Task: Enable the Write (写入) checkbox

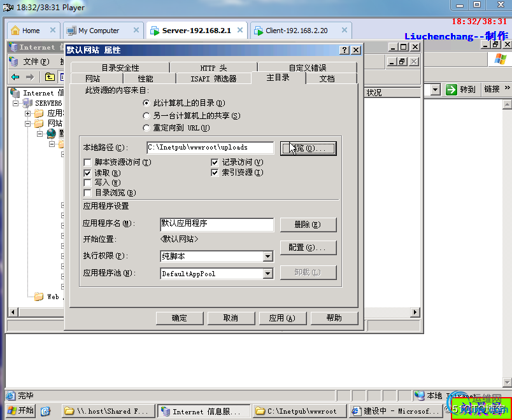Action: click(x=87, y=183)
